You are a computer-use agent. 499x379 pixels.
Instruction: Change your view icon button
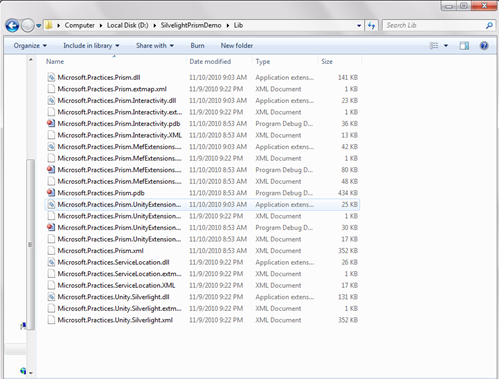point(434,46)
